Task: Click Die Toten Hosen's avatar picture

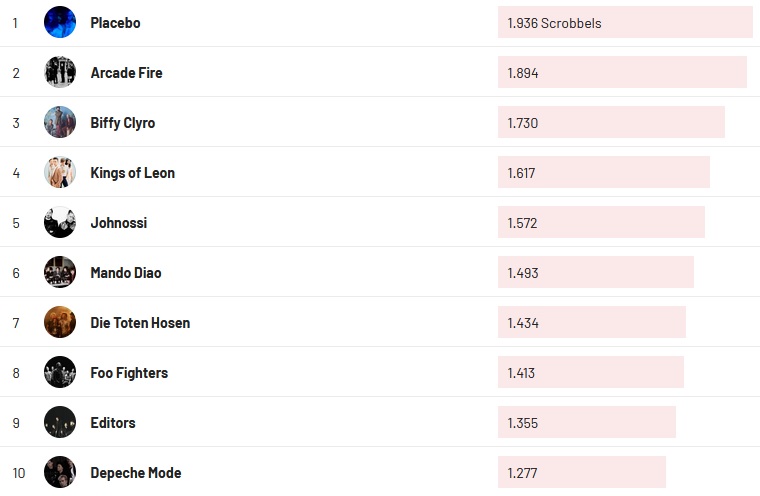Action: (60, 322)
